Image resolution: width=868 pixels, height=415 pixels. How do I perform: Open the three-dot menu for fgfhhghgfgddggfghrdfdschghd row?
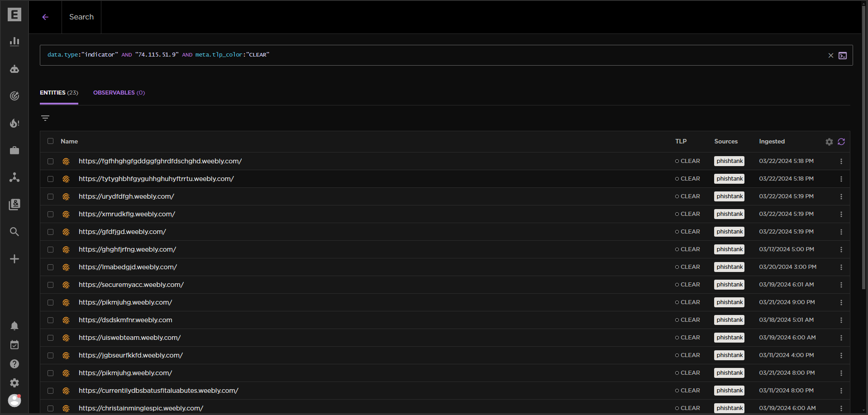[841, 161]
